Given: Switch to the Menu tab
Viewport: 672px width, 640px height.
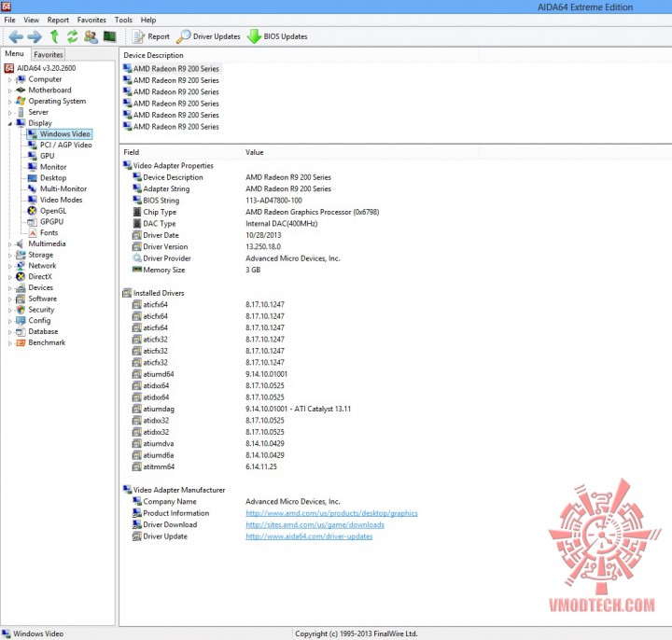Looking at the screenshot, I should 14,53.
